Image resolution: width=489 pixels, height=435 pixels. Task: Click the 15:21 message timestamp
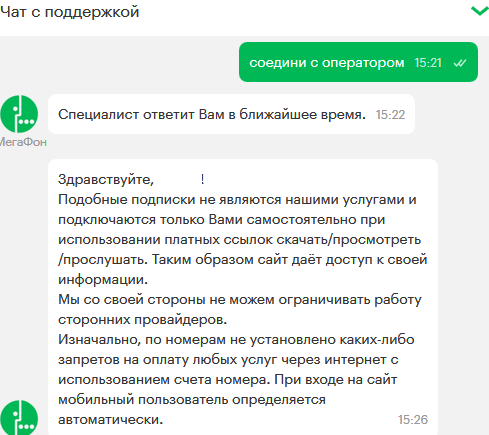point(428,63)
